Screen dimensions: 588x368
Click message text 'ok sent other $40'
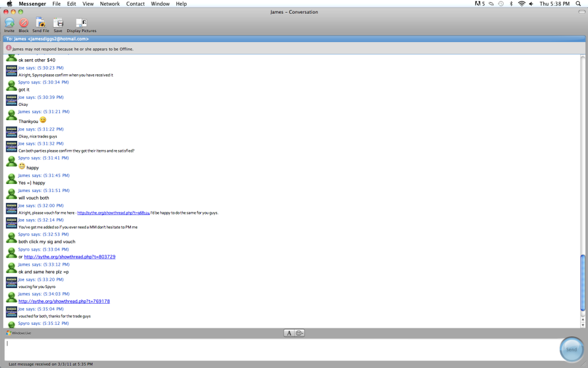tap(37, 60)
